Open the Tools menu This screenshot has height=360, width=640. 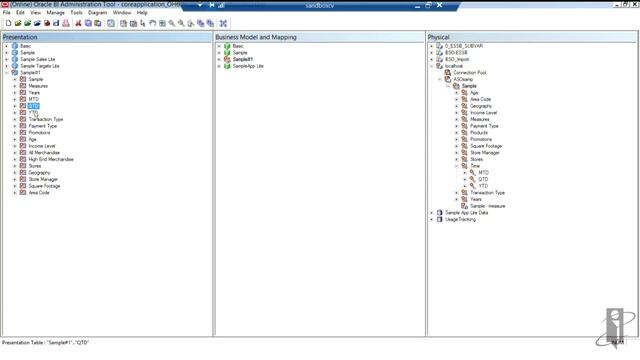pos(76,13)
